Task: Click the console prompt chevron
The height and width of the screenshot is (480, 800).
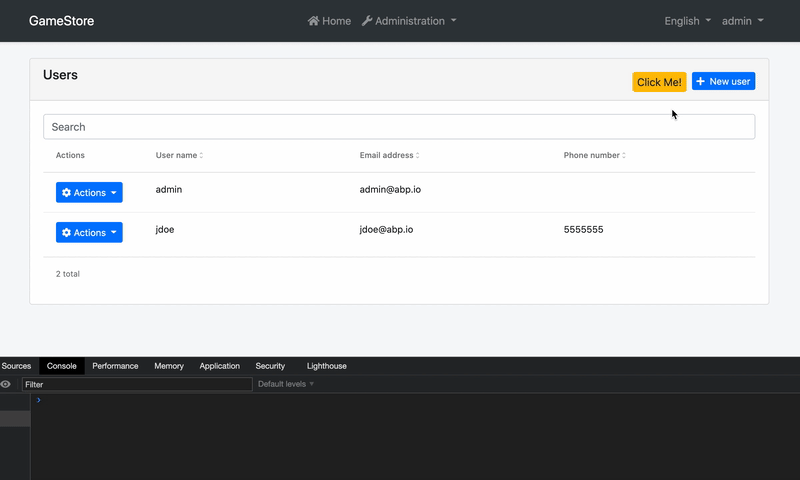Action: tap(38, 400)
